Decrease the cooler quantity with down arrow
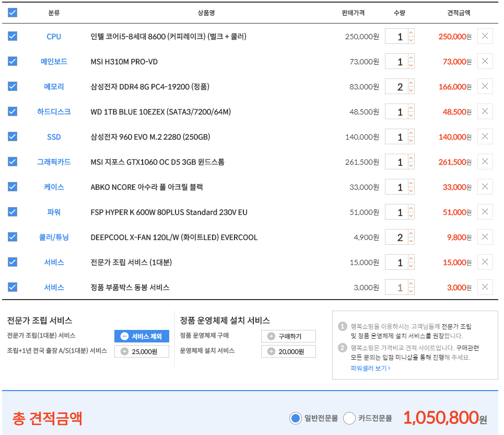 tap(411, 241)
